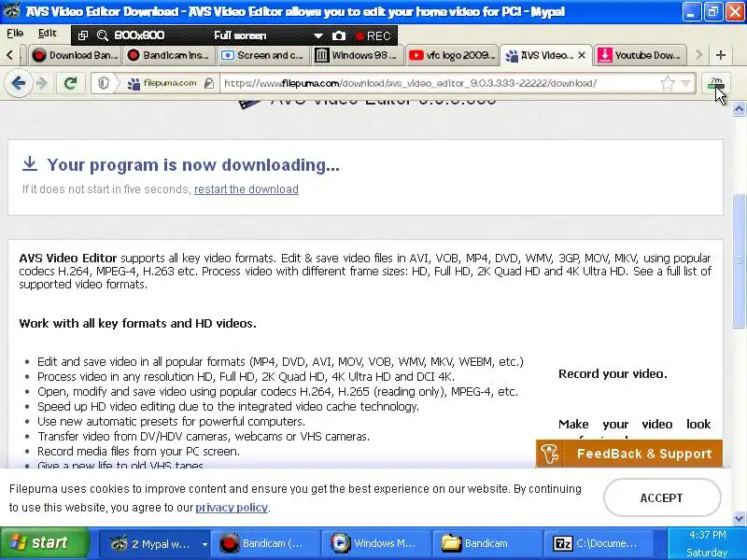This screenshot has width=747, height=560.
Task: Click Bandicam magnifier resolution icon
Action: click(x=102, y=35)
